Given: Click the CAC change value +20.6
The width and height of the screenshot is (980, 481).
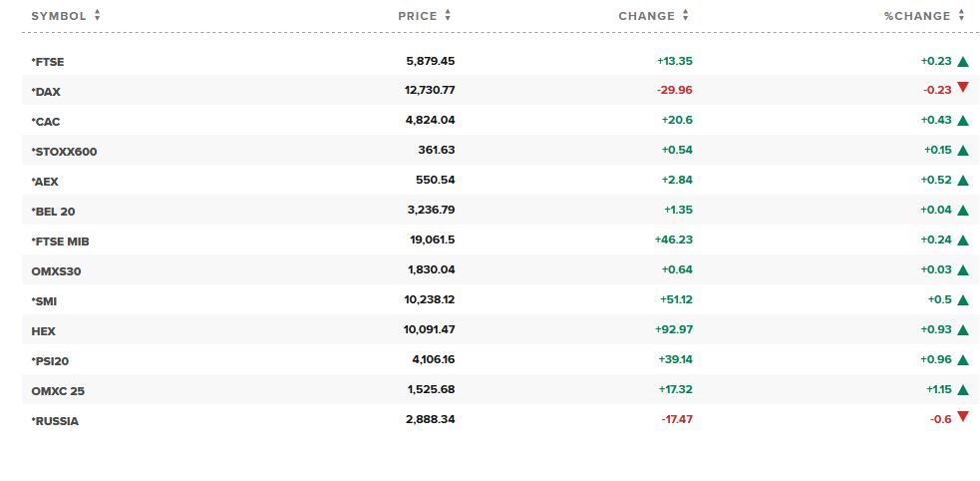Looking at the screenshot, I should pos(677,120).
